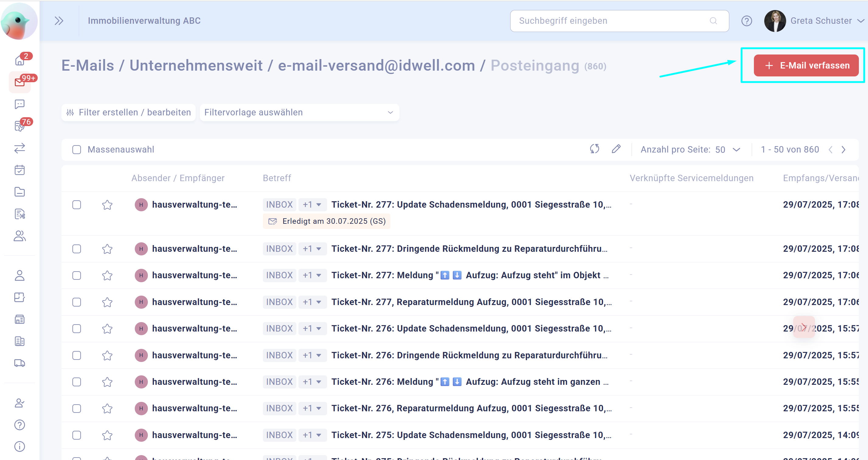Click the Betreff column header
Screen dimensions: 868x460
coord(277,178)
